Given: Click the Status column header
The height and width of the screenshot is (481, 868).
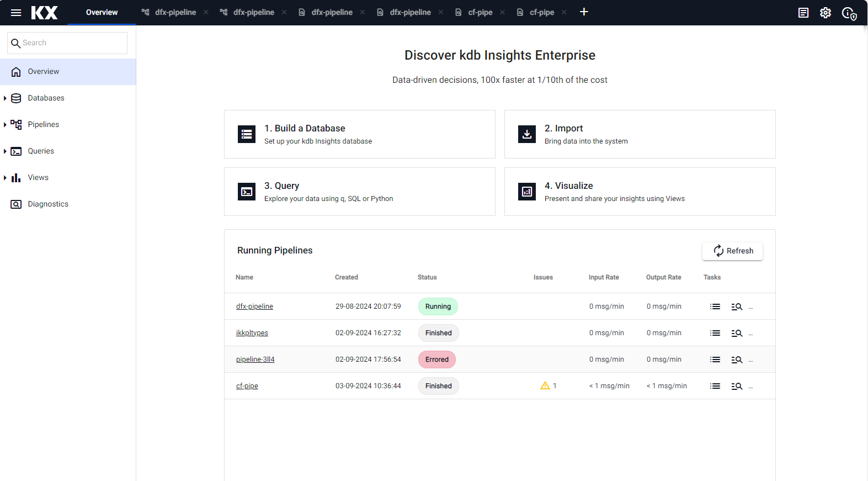Looking at the screenshot, I should 427,277.
